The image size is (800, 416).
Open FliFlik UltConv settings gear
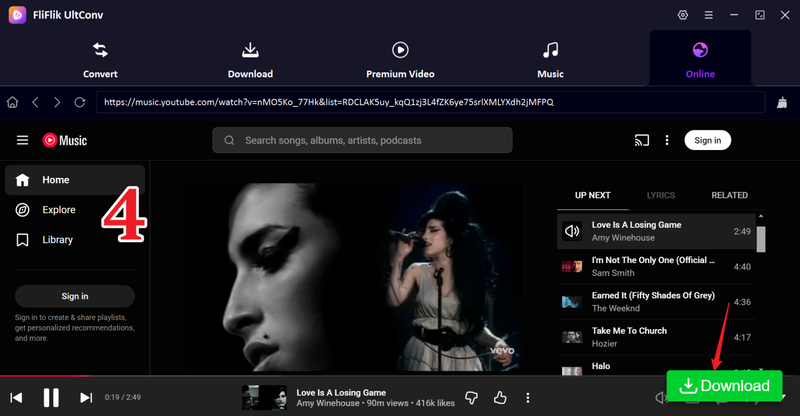[683, 15]
